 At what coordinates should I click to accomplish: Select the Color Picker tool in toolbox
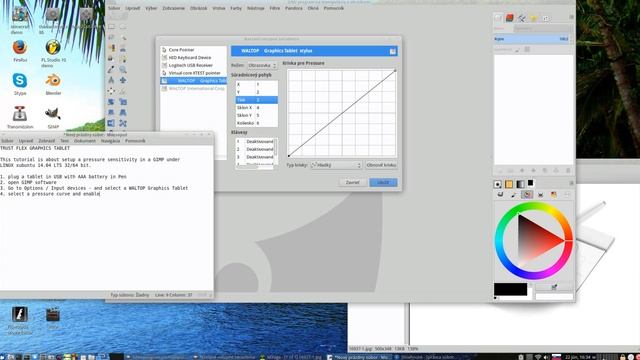pos(111,69)
